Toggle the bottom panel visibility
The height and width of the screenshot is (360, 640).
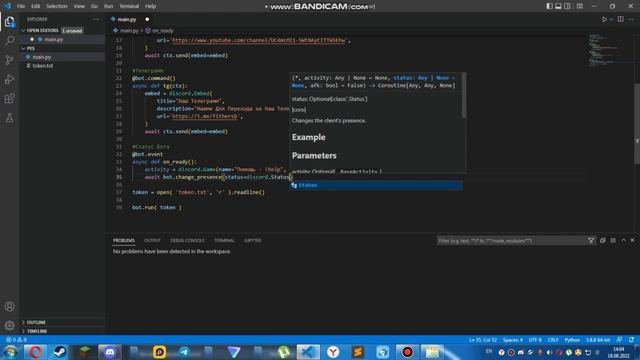click(x=558, y=6)
